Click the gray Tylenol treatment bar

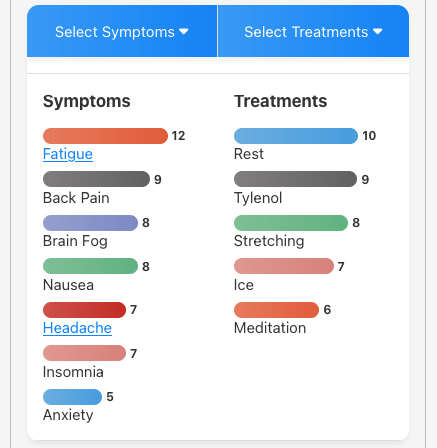tap(295, 179)
